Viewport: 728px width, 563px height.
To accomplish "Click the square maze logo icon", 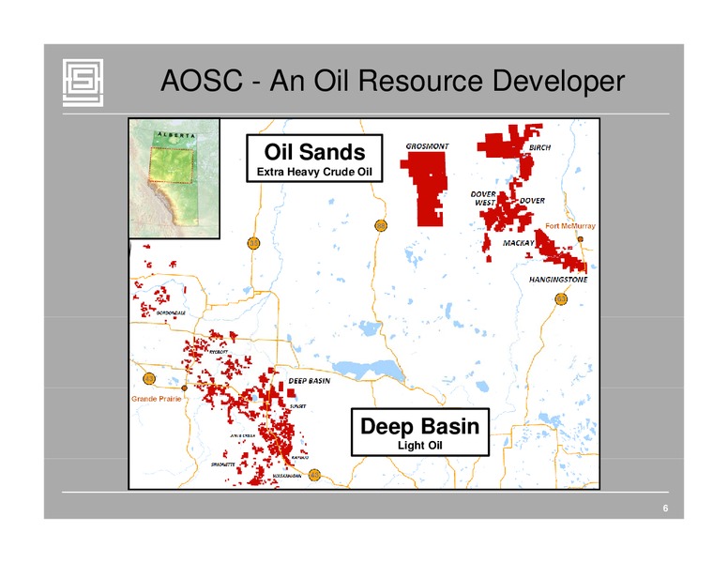I will pos(83,83).
